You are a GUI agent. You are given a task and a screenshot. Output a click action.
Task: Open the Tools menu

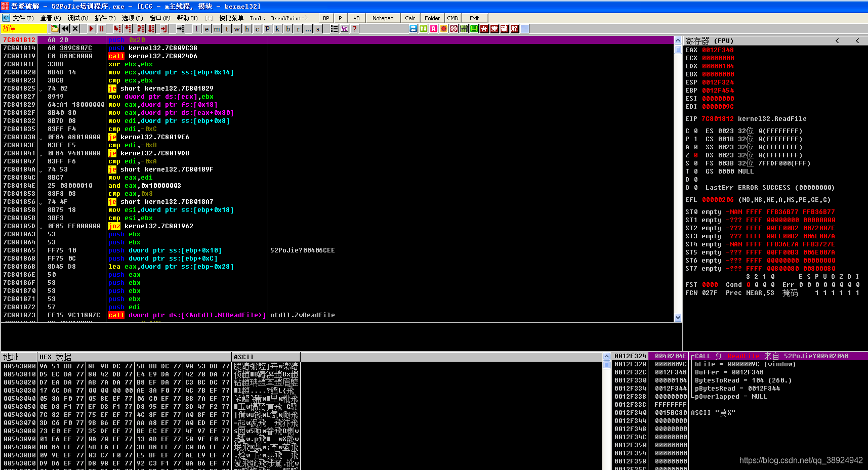257,18
